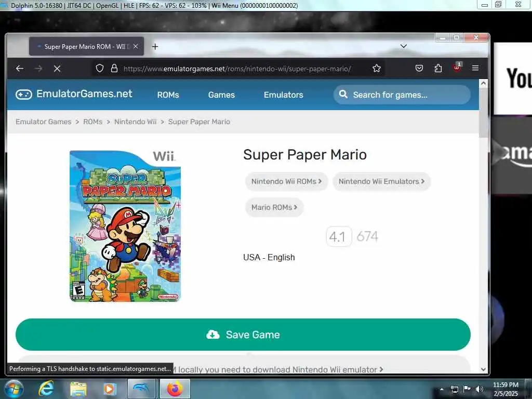
Task: Switch to Dolphin emulator taskbar icon
Action: 141,389
